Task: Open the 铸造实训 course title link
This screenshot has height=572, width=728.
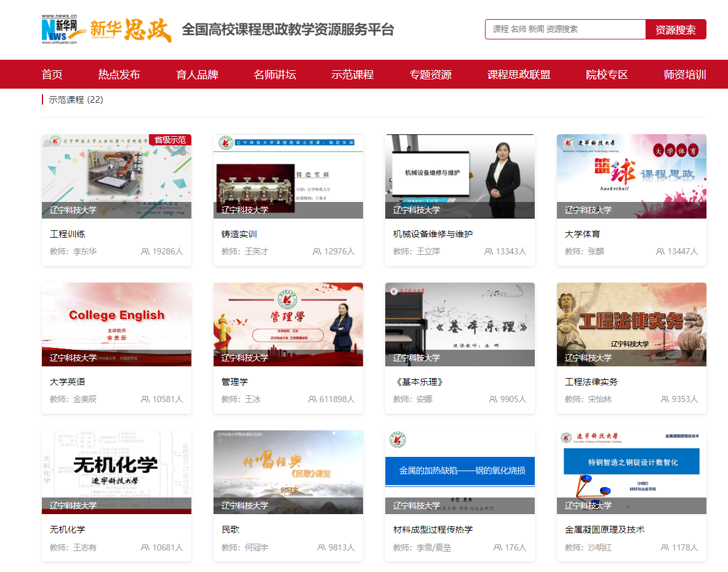Action: [239, 234]
